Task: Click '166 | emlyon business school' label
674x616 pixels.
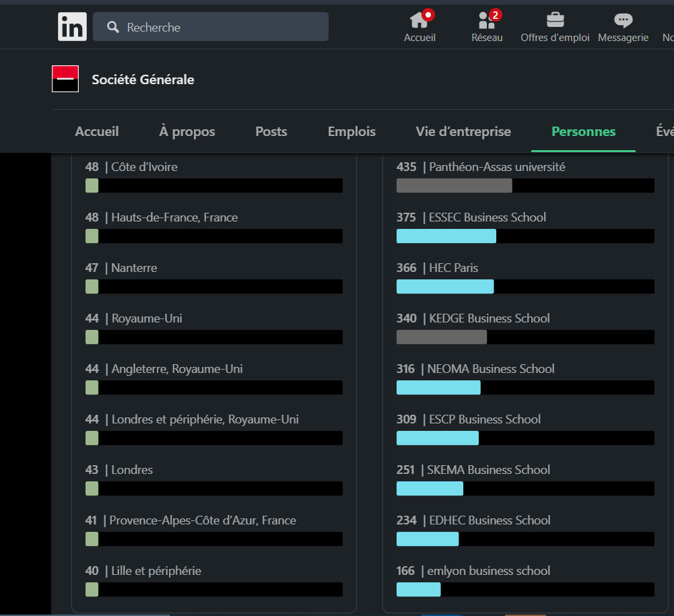Action: click(473, 571)
